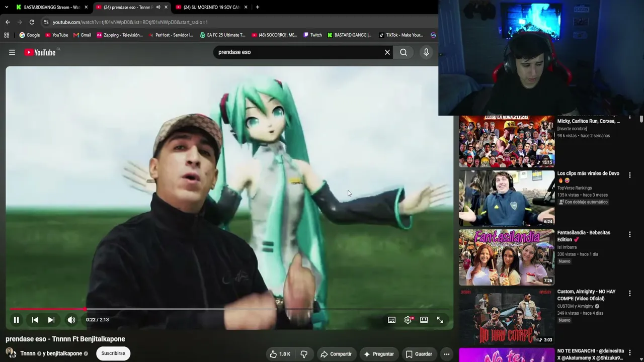Open the 15:15 'Llegó la hora 2026' thumbnail
The image size is (644, 362).
coord(507,141)
